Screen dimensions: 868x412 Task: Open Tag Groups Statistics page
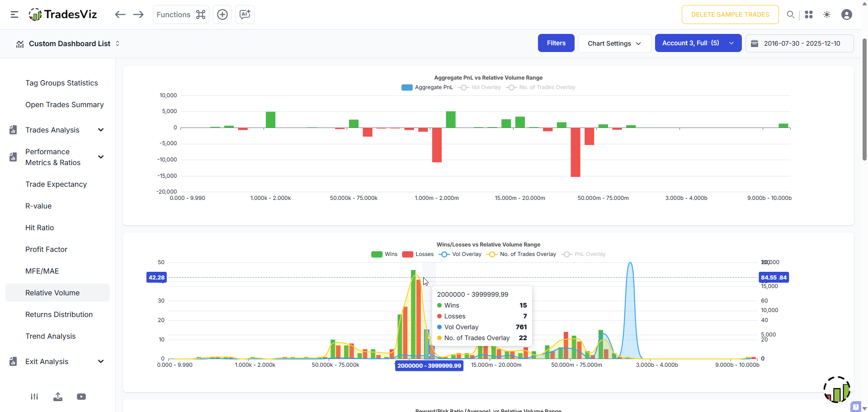[61, 83]
